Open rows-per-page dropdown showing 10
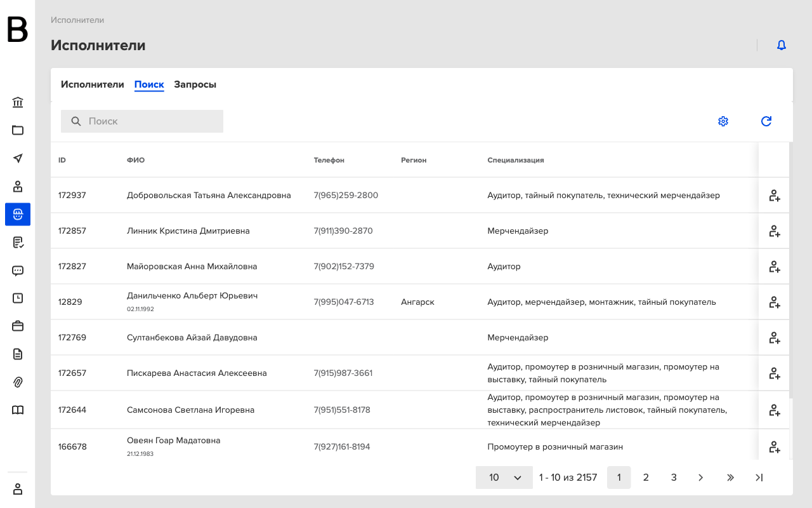The image size is (812, 508). (504, 478)
